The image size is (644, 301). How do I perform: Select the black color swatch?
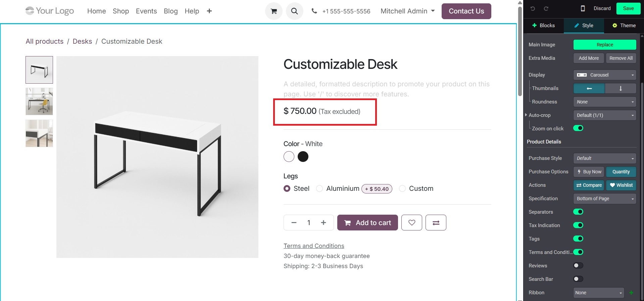click(303, 157)
